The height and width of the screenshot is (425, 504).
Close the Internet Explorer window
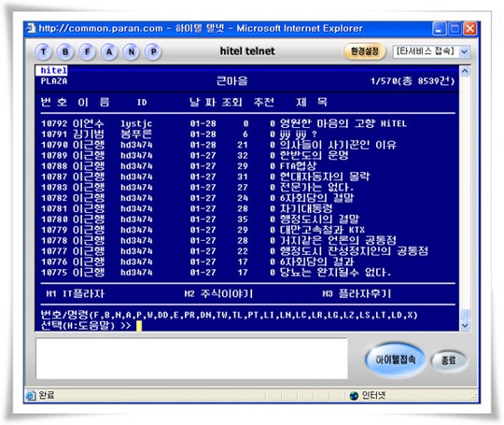coord(469,29)
